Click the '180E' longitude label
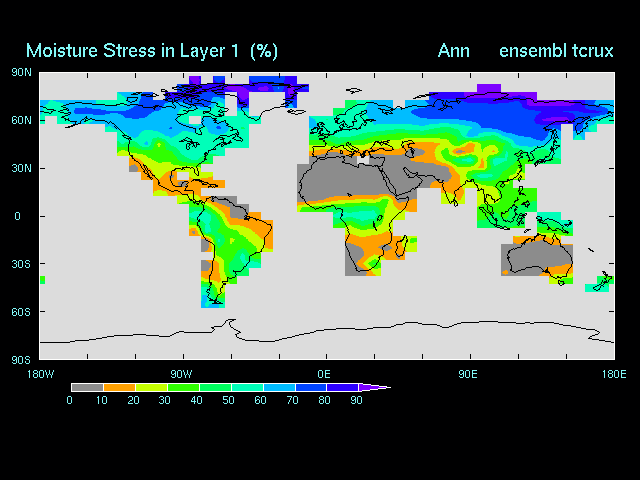Screen dimensions: 640x480 614,374
